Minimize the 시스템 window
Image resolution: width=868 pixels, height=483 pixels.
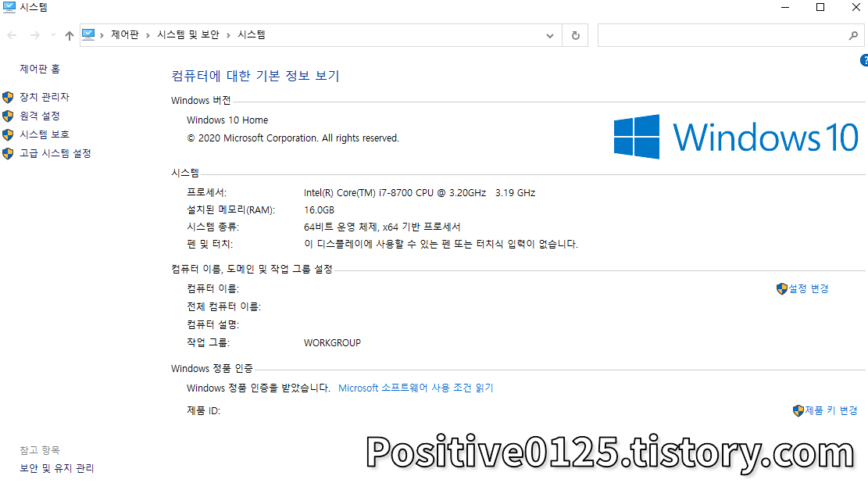pos(785,7)
